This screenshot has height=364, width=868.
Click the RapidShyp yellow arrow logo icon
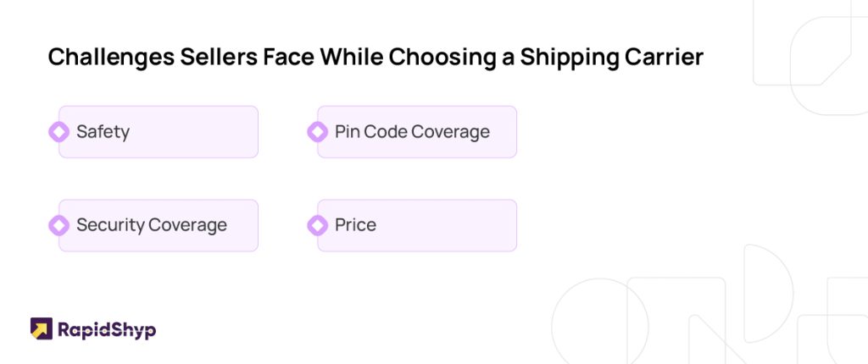pos(42,328)
